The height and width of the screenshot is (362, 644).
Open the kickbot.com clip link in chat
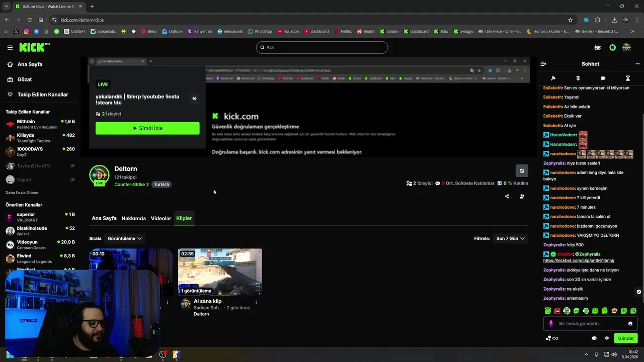click(579, 260)
